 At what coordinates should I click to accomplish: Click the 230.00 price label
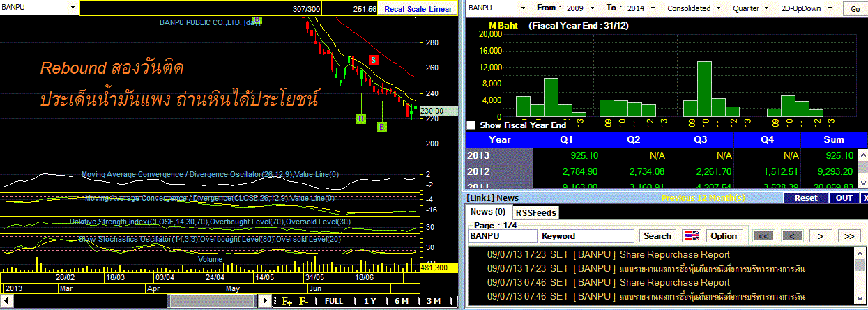coord(439,111)
